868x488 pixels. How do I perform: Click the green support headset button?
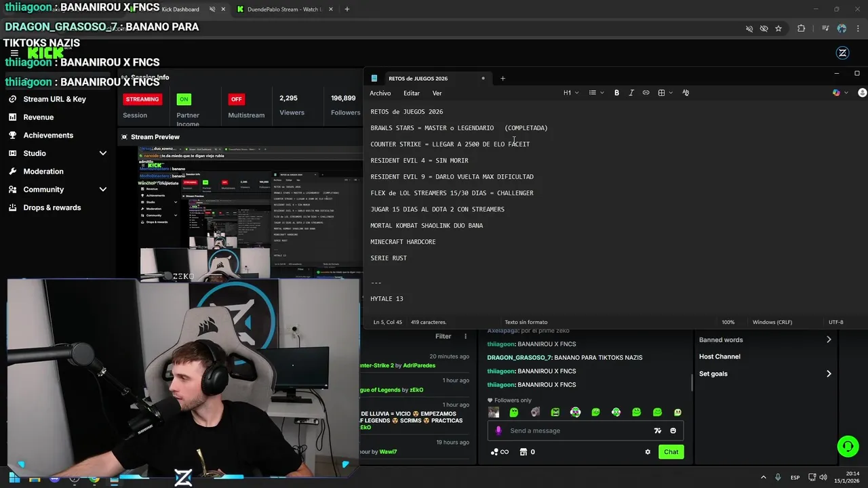click(848, 446)
